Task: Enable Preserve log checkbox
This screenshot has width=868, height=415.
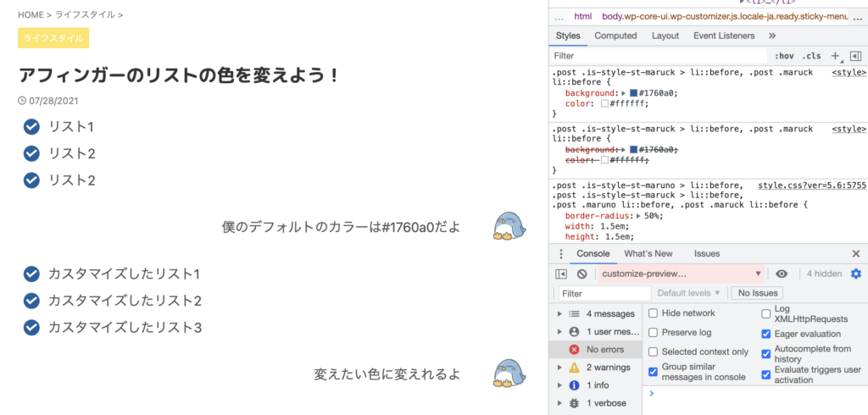Action: 654,333
